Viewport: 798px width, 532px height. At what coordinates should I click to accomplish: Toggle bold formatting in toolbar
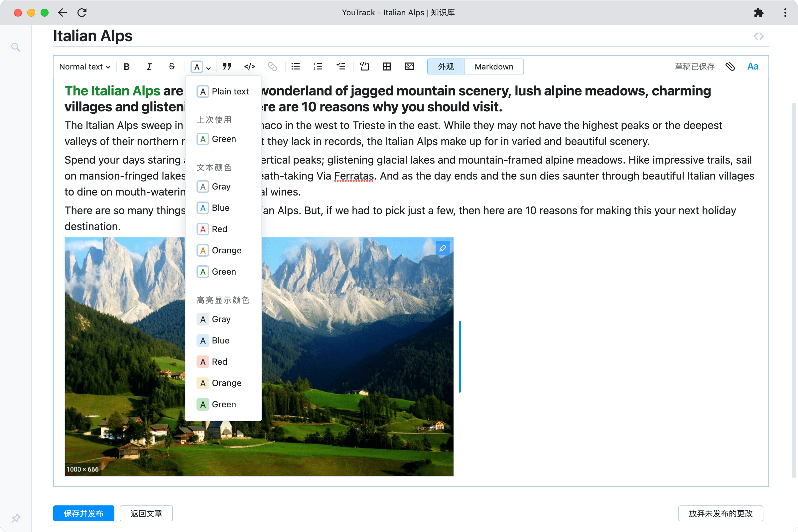[127, 66]
